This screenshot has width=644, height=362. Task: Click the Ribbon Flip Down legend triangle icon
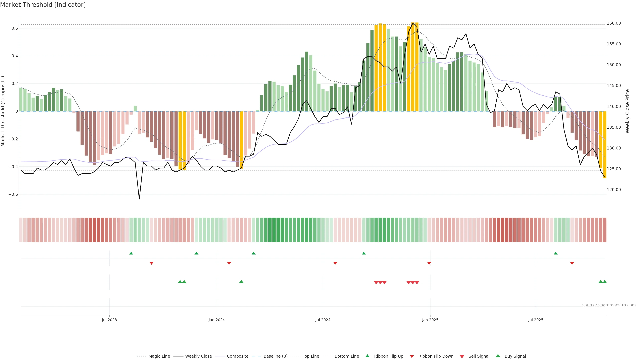tap(412, 356)
